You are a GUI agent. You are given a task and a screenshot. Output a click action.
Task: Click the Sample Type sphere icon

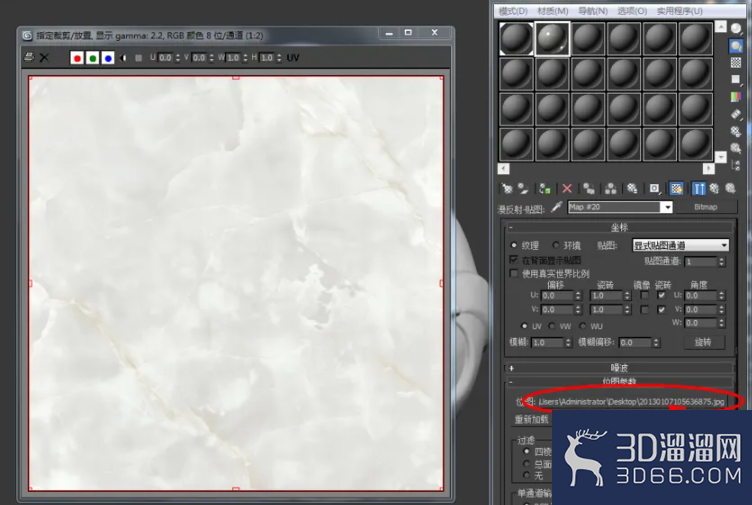(736, 28)
